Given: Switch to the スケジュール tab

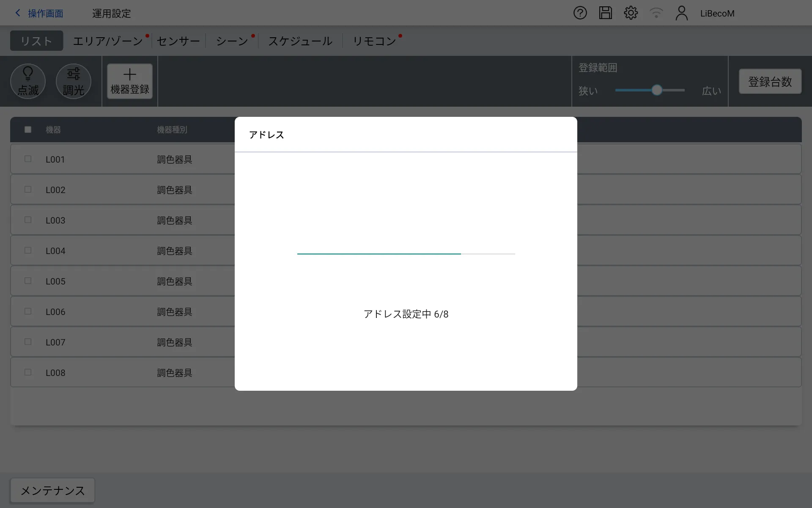Looking at the screenshot, I should pos(300,41).
